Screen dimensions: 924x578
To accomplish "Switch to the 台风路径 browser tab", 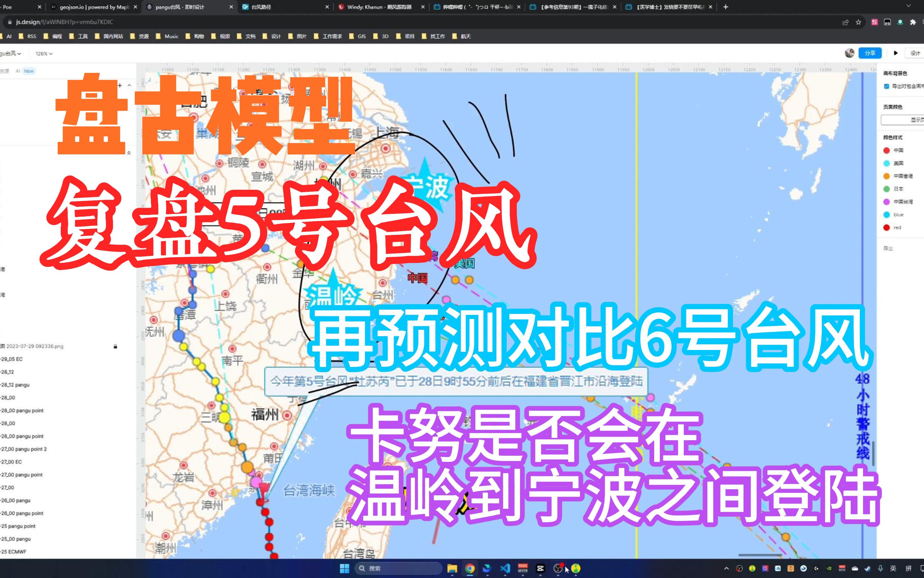I will tap(284, 7).
